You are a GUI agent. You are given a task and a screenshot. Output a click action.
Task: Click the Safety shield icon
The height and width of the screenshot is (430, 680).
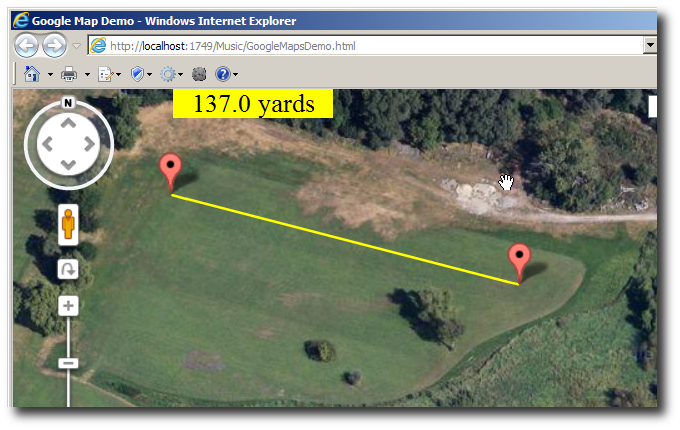[137, 74]
